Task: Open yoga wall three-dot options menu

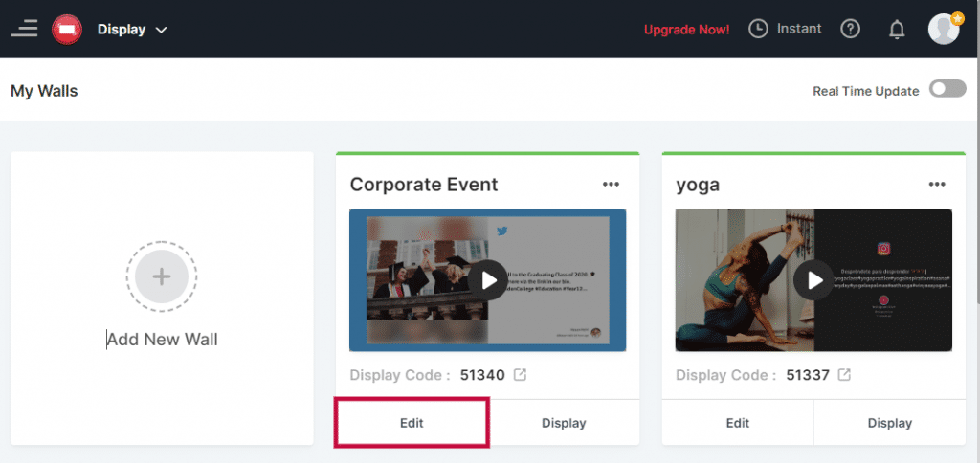Action: 937,185
